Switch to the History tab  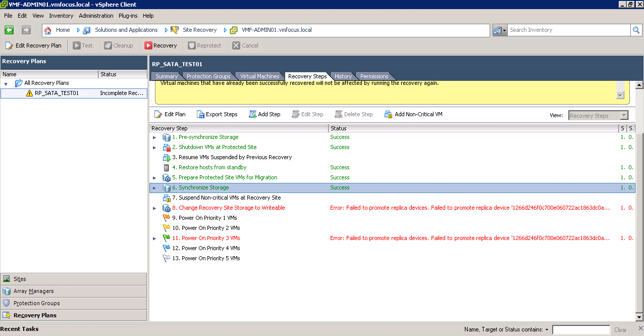click(x=343, y=76)
